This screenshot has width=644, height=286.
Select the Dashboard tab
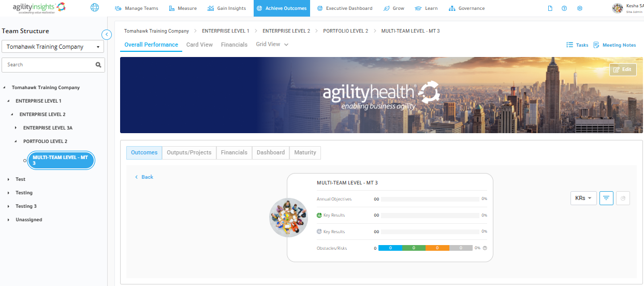271,153
